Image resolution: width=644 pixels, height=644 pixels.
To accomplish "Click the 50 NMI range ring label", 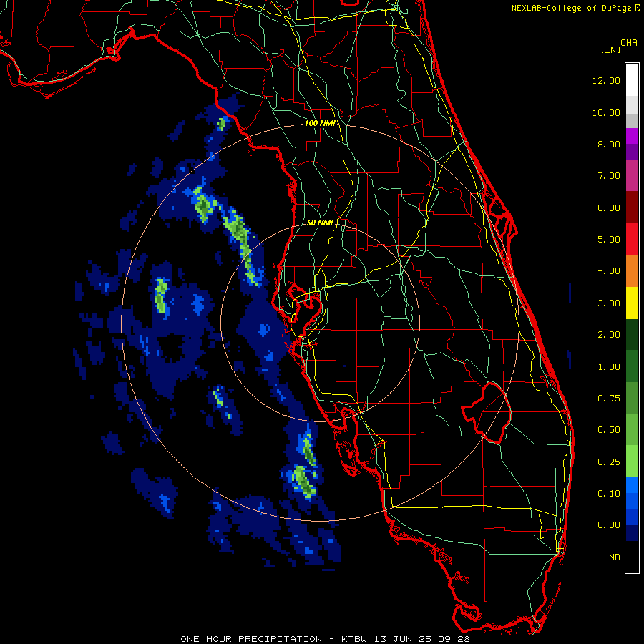I will 320,223.
